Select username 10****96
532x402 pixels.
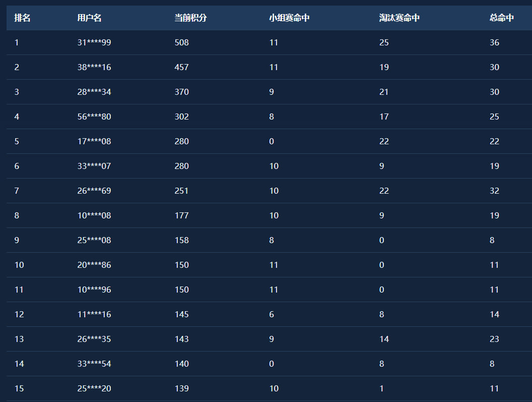coord(94,290)
